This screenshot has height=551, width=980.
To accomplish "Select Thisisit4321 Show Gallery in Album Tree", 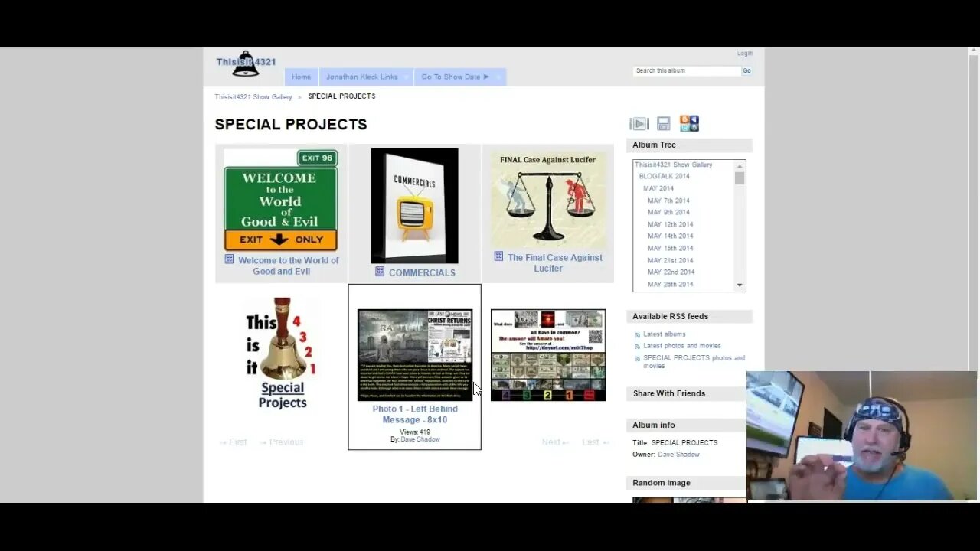I will point(674,165).
